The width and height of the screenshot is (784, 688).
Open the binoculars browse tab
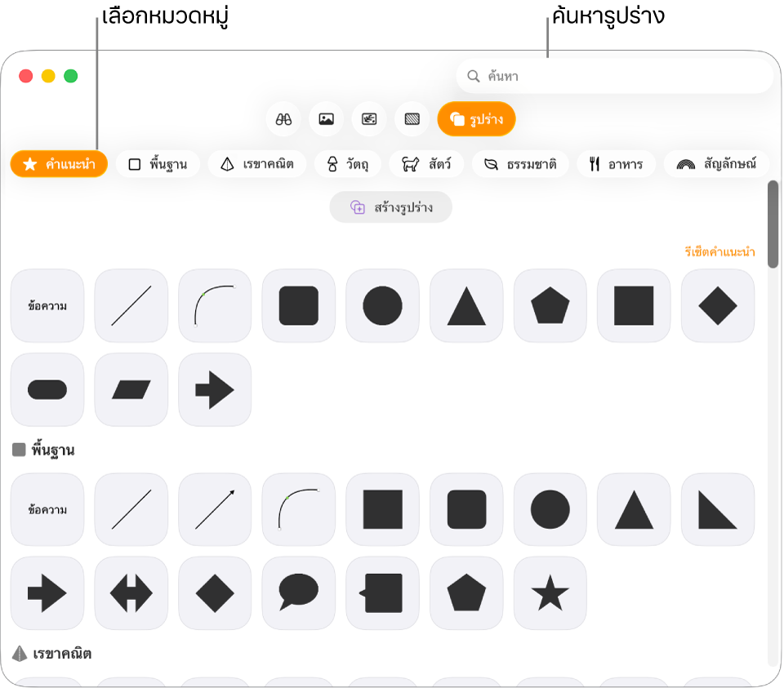coord(283,119)
